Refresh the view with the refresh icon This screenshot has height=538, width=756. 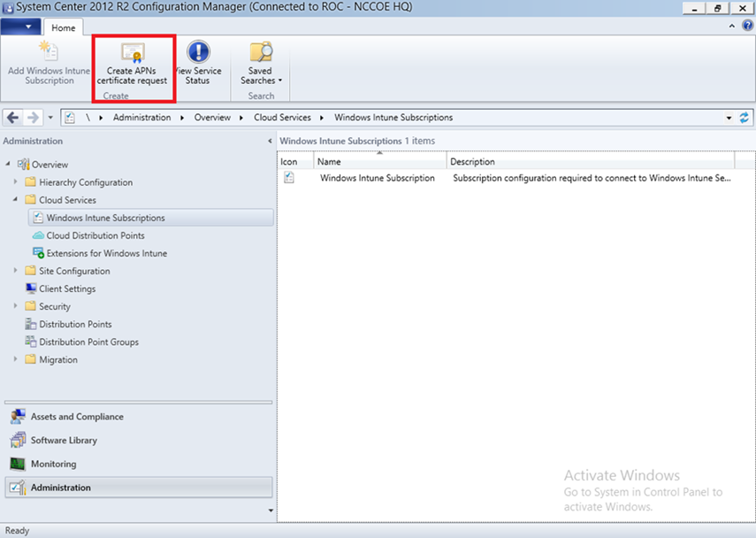tap(745, 118)
